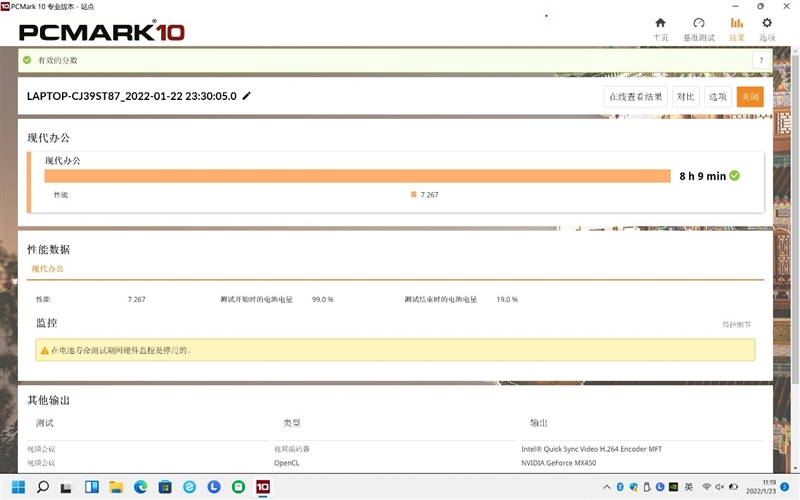Click the 8 h 9 min result text

(702, 176)
